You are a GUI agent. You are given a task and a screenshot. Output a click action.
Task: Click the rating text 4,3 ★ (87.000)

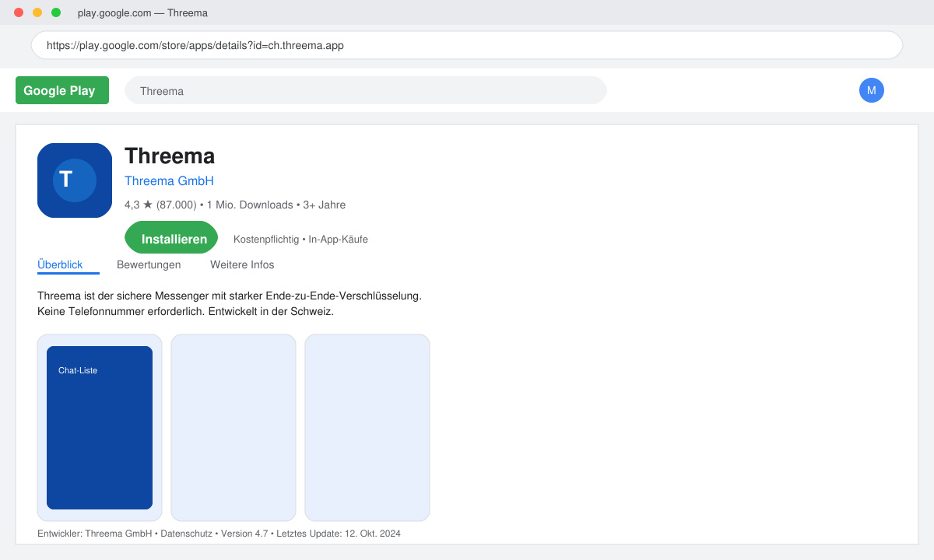click(x=160, y=205)
